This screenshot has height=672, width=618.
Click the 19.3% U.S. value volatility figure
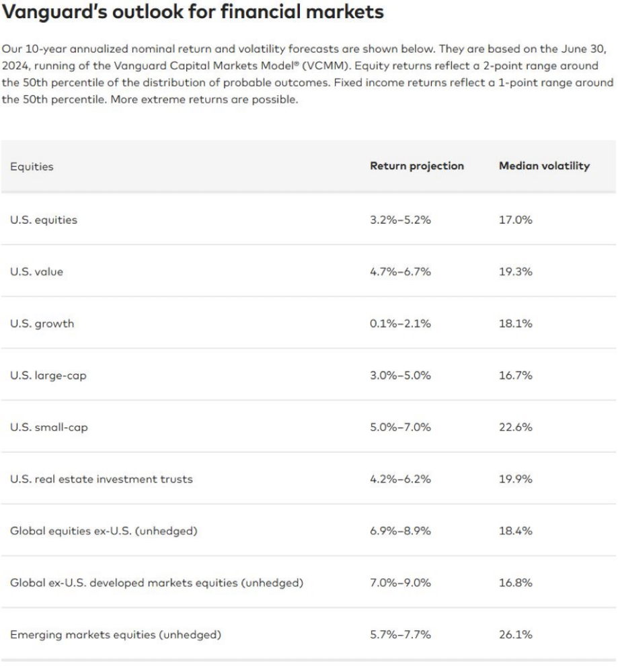point(516,272)
